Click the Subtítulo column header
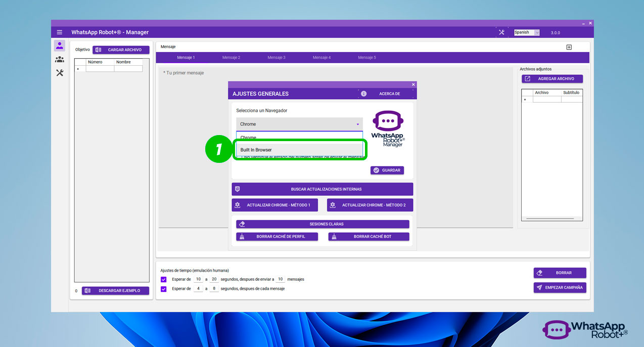This screenshot has width=644, height=347. (x=572, y=93)
